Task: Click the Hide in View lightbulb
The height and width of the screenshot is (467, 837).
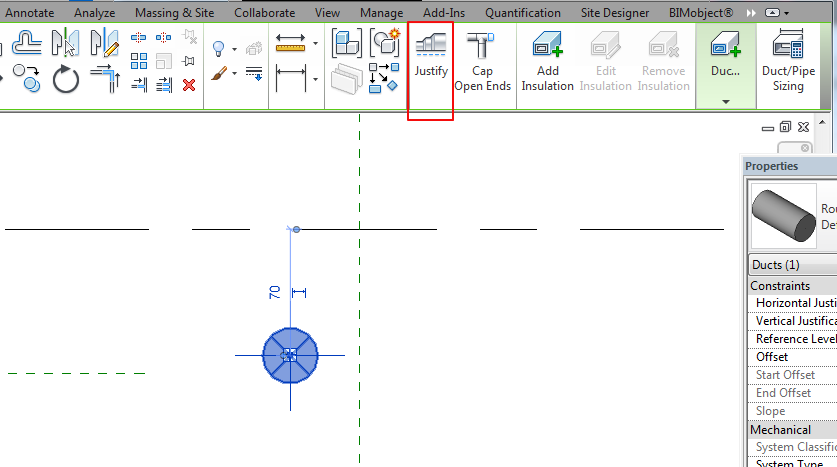Action: point(218,49)
